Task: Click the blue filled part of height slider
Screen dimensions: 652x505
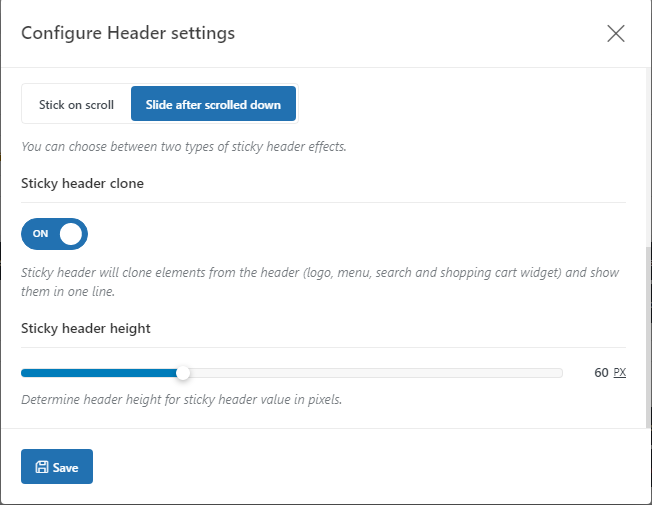Action: (99, 373)
